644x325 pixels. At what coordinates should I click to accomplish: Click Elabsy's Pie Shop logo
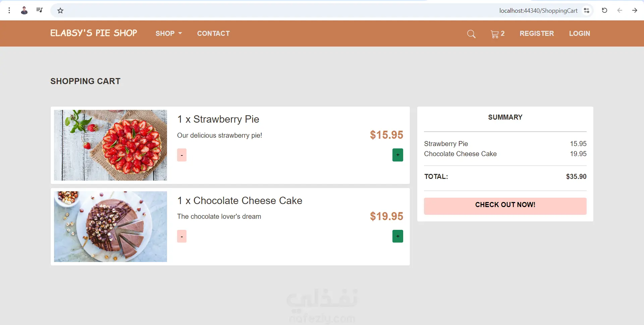point(94,33)
